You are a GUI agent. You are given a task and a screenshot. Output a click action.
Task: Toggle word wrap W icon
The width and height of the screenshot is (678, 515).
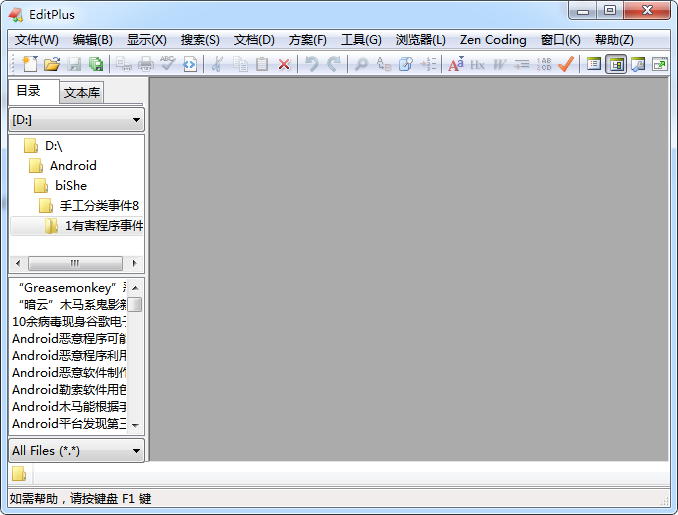499,64
